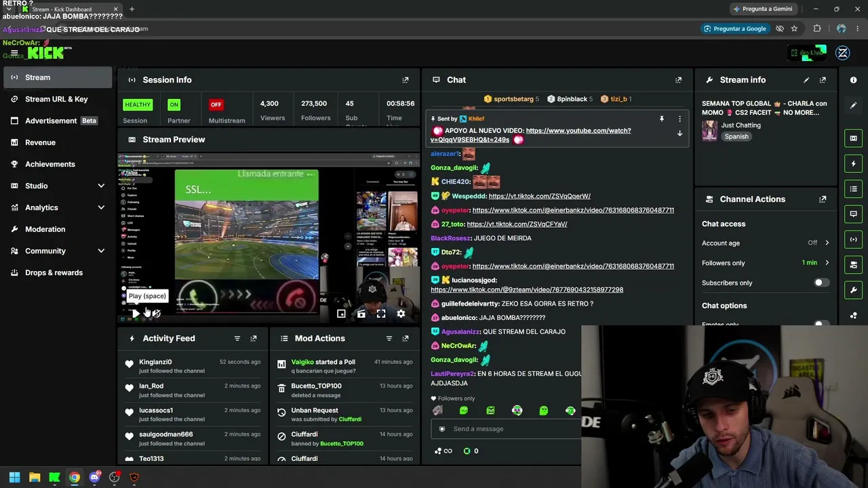Open Stream Preview settings gear
This screenshot has height=488, width=868.
coord(401,314)
